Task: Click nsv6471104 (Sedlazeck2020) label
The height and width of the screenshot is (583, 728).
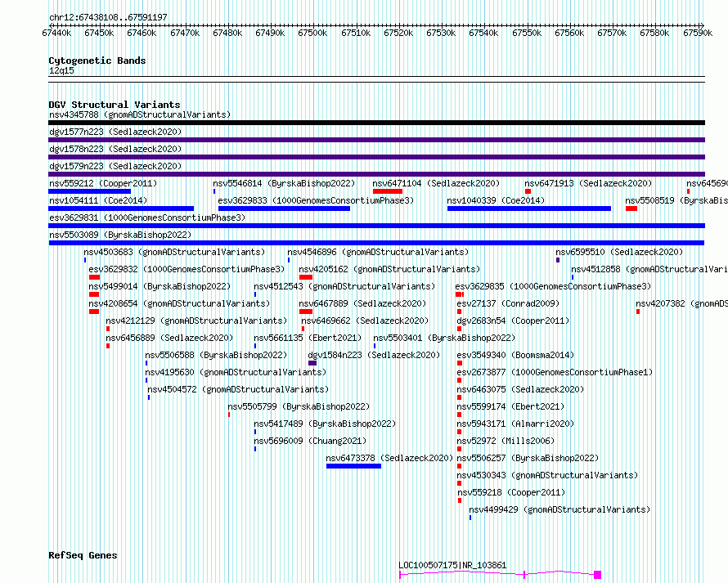Action: coord(436,183)
